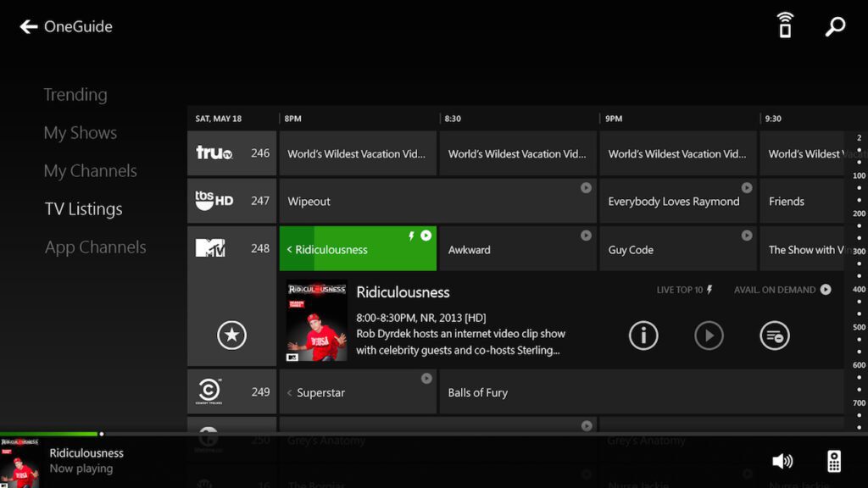
Task: Click the on-demand icon on Superstar
Action: pos(426,379)
